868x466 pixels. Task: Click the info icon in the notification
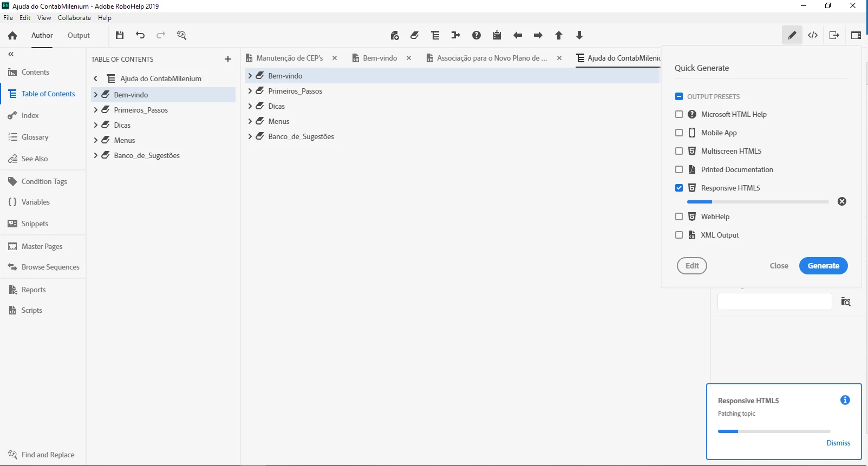tap(845, 400)
